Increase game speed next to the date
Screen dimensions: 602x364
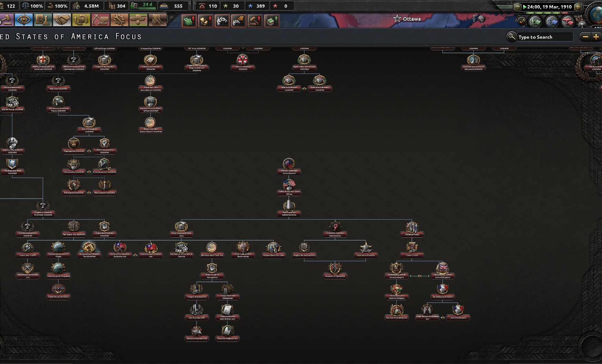click(x=578, y=7)
